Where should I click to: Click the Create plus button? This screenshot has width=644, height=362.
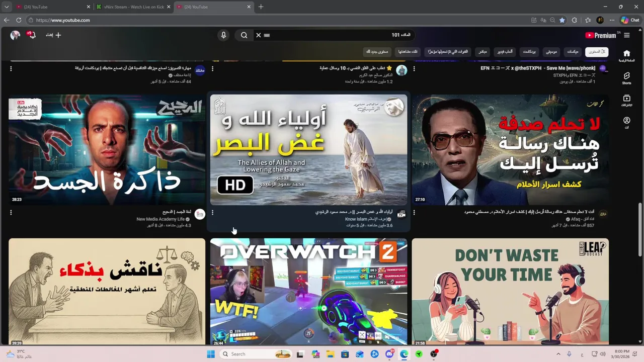click(54, 35)
